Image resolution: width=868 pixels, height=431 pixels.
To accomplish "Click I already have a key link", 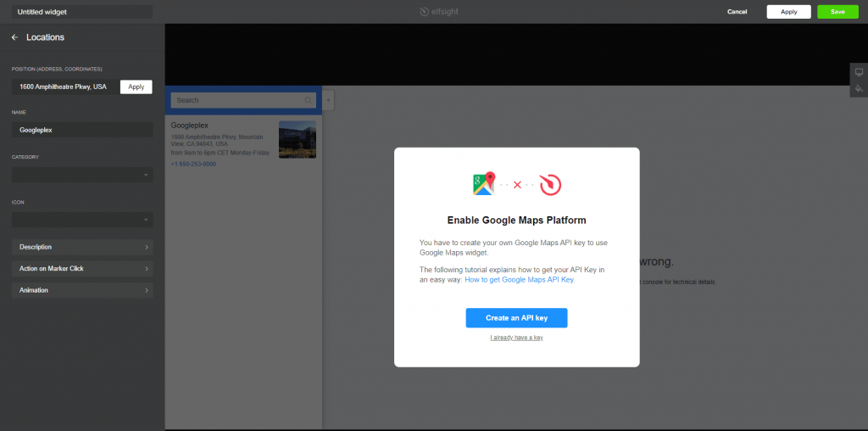I will pyautogui.click(x=516, y=338).
